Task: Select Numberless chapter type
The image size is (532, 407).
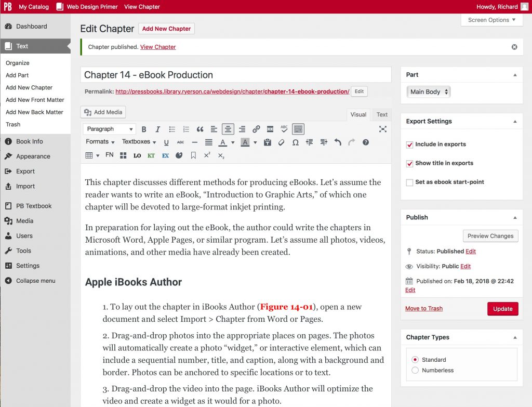Action: [415, 370]
